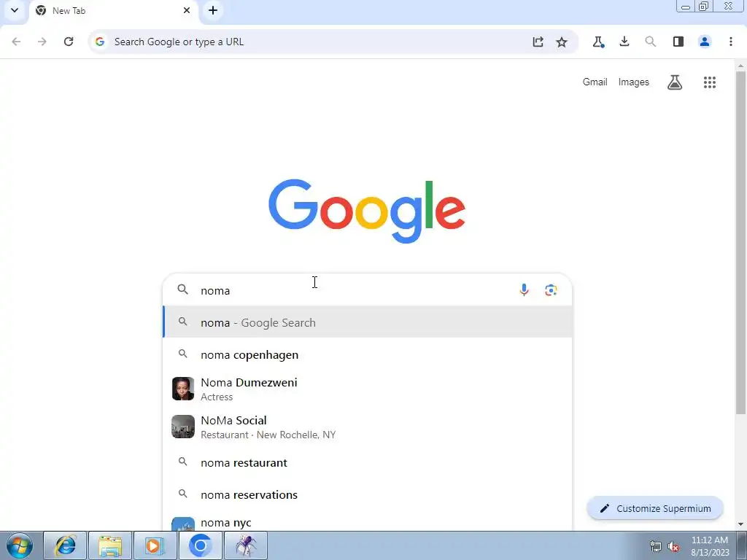Click Noma Dumezweni portrait thumbnail

tap(183, 389)
